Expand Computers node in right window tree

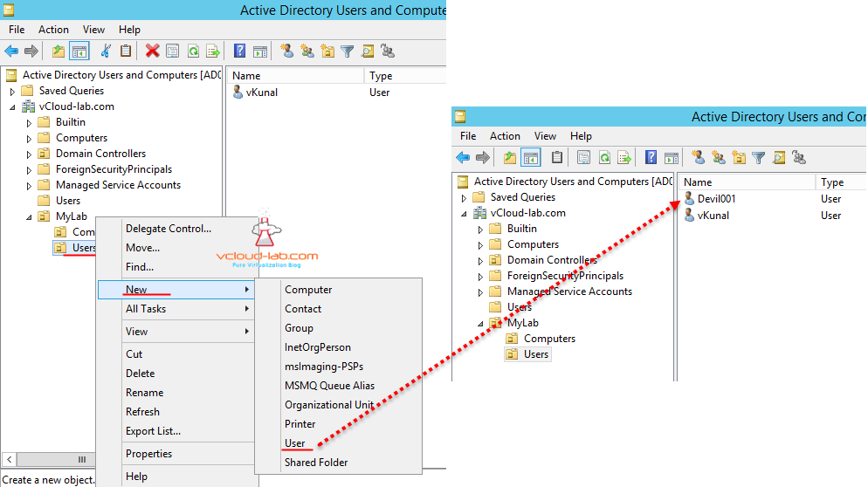[480, 244]
